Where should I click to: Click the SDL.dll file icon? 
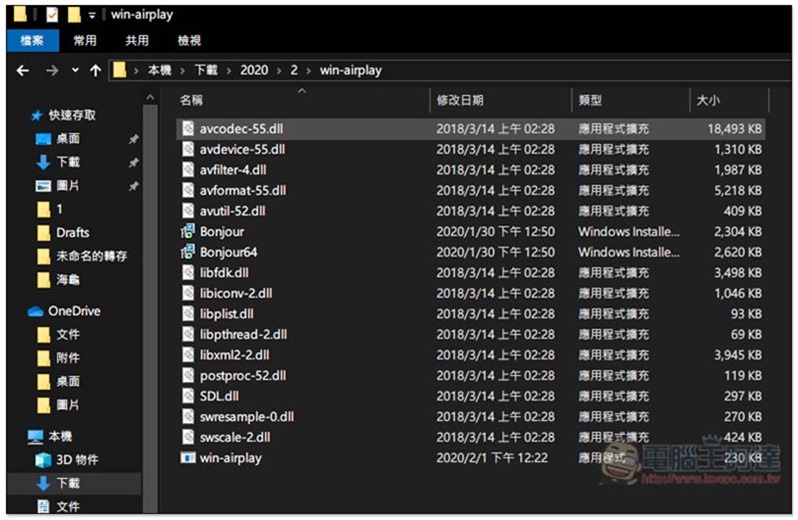click(188, 396)
